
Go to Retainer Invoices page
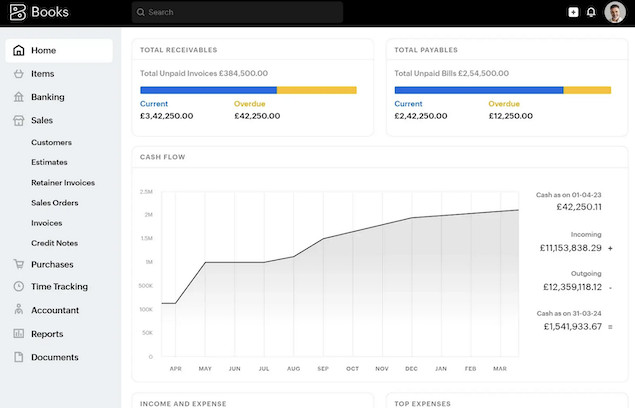tap(63, 183)
